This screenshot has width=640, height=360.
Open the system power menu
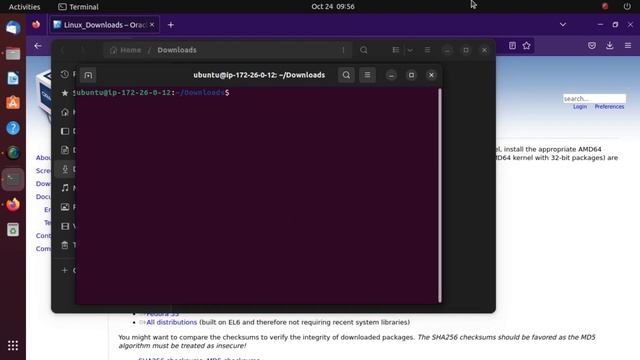point(627,7)
